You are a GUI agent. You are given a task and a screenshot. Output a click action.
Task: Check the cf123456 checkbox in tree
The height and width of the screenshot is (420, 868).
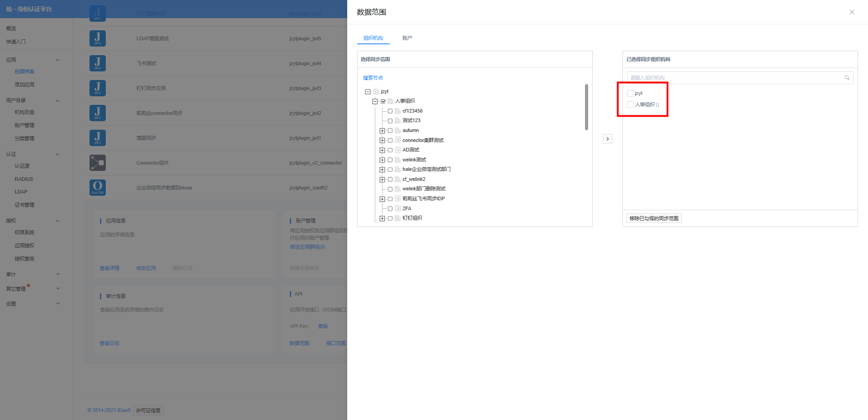point(390,111)
